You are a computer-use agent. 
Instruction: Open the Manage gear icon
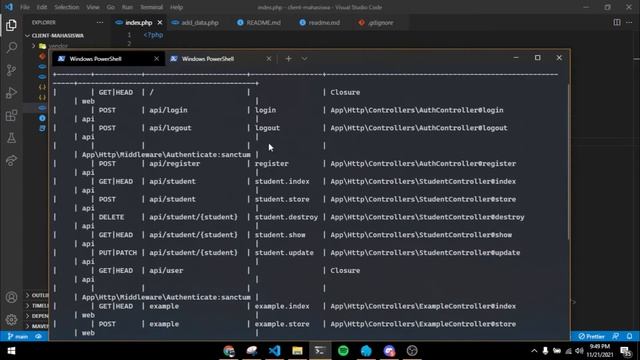11,320
